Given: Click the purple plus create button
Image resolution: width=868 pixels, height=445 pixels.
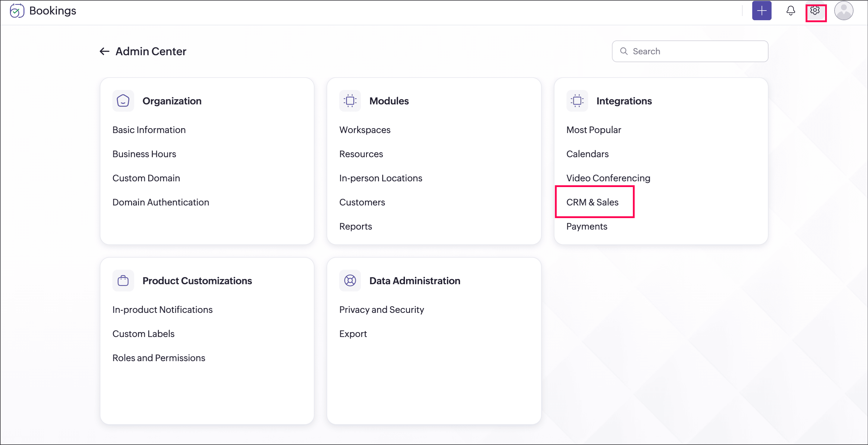Looking at the screenshot, I should click(x=761, y=11).
